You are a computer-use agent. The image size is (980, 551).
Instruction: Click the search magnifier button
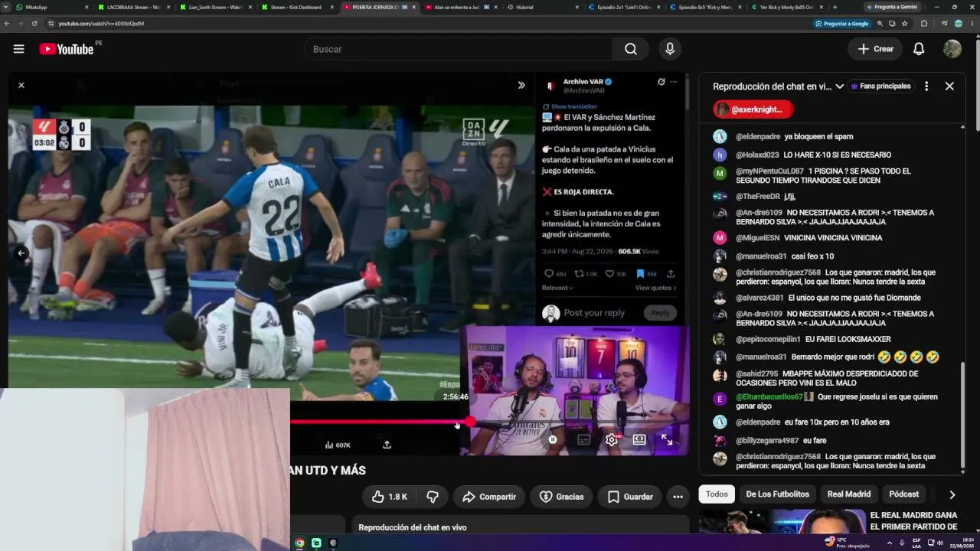tap(630, 49)
